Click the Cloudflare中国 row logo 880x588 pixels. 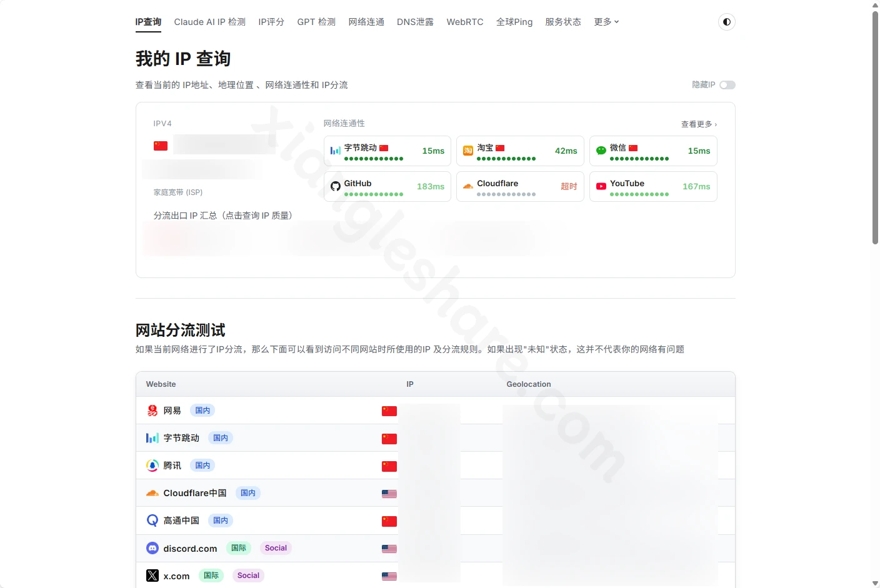[152, 493]
